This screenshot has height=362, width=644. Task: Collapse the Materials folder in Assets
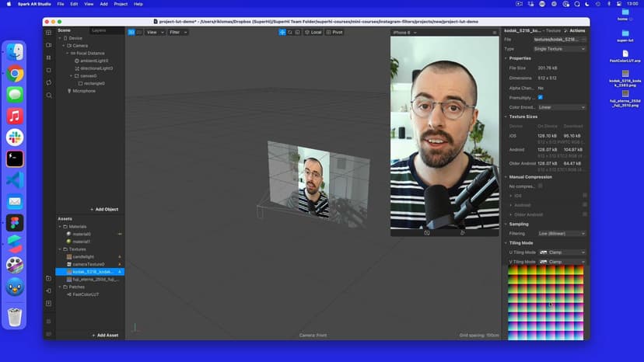(60, 227)
